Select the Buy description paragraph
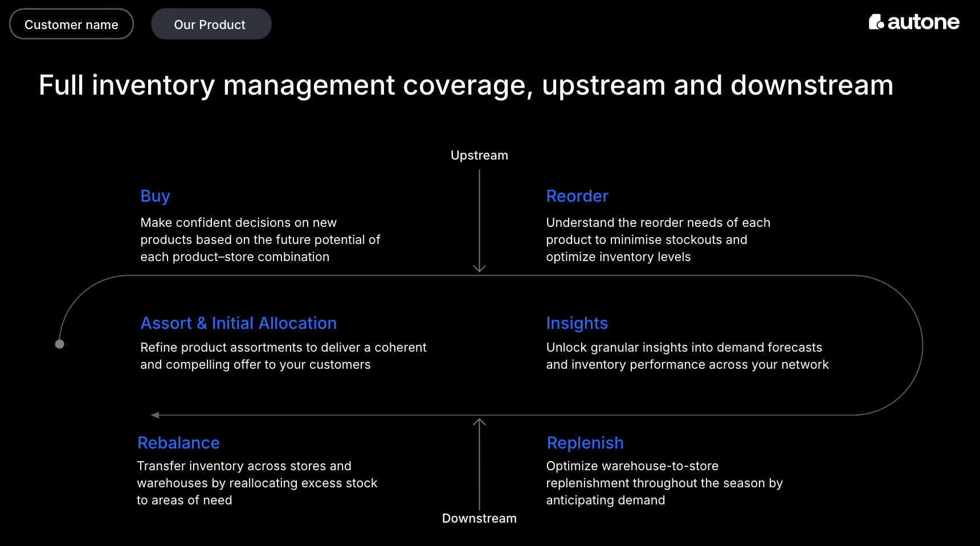The width and height of the screenshot is (980, 546). (260, 240)
